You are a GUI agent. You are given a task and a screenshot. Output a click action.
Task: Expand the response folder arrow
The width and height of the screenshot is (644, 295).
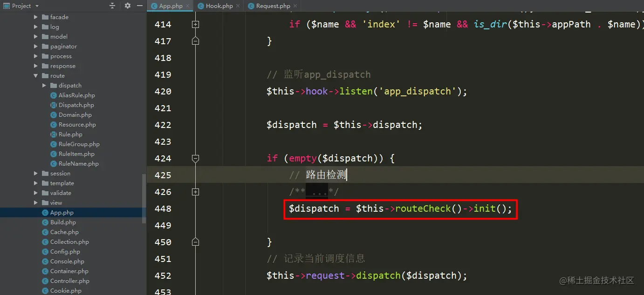(x=36, y=66)
